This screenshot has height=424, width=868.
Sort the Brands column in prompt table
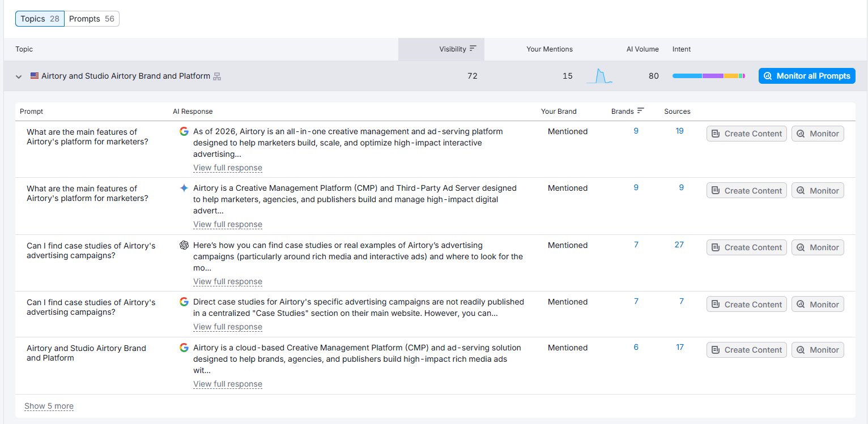click(x=628, y=112)
